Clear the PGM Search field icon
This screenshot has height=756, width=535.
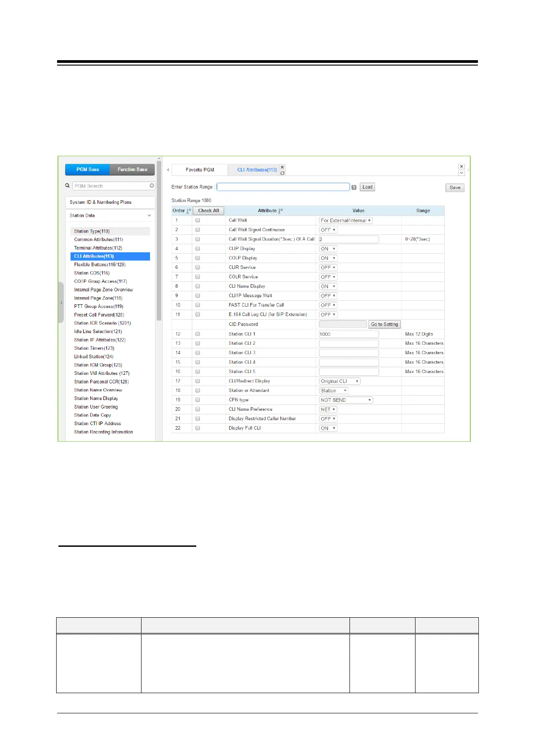[x=152, y=185]
